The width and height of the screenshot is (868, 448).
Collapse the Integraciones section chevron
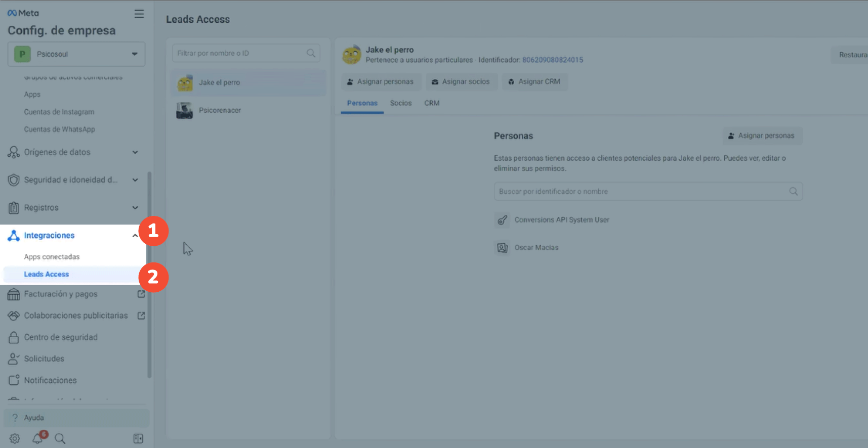tap(135, 236)
